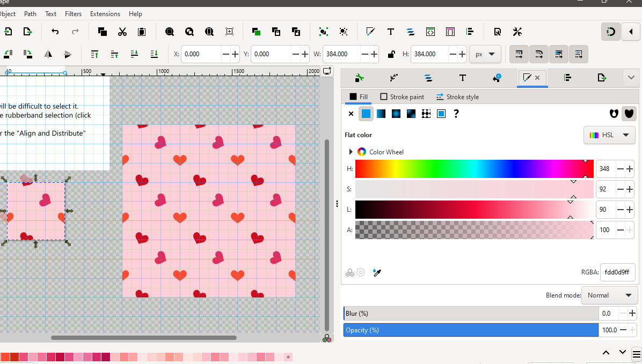The width and height of the screenshot is (642, 364).
Task: Select Radial gradient paint type
Action: [396, 114]
